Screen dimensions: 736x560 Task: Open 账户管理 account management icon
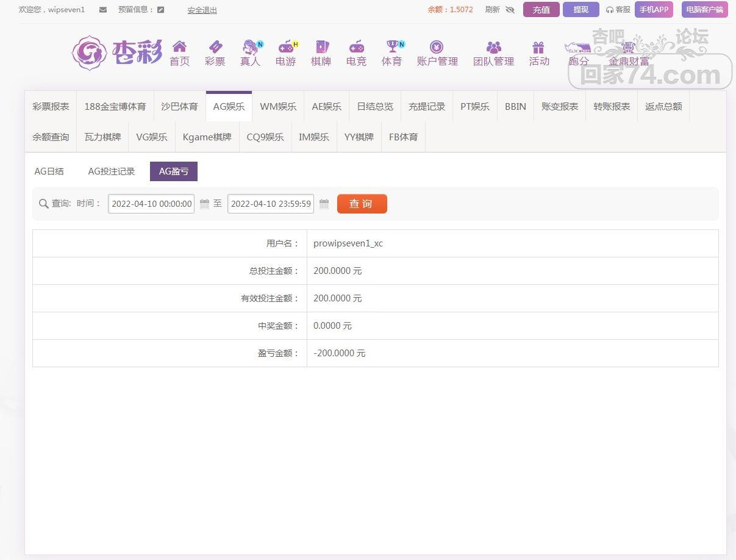tap(437, 47)
